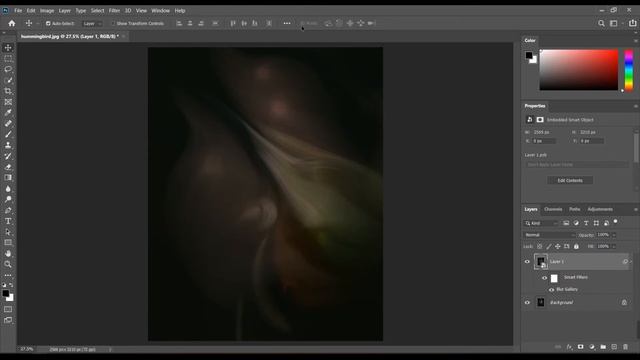Select the Healing Brush tool
640x360 pixels.
point(8,123)
